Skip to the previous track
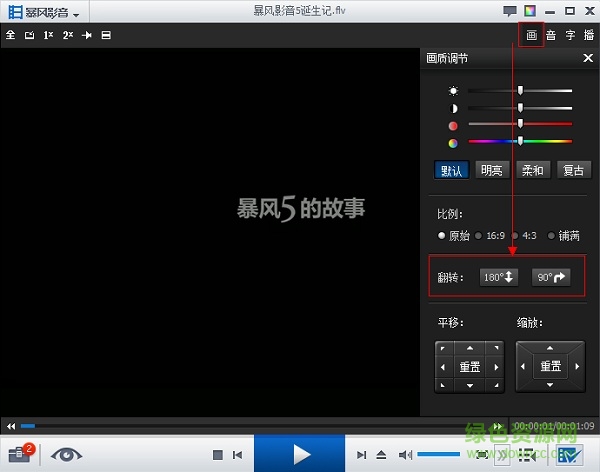 click(x=235, y=455)
